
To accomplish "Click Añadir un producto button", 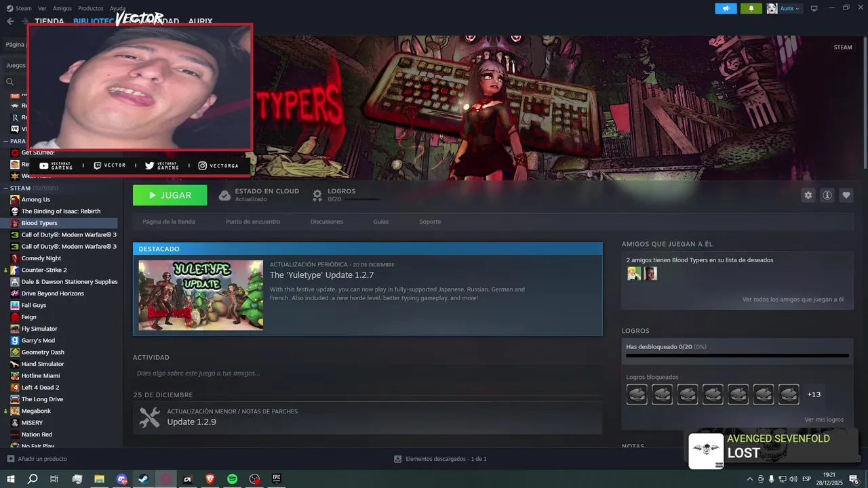I will [37, 459].
